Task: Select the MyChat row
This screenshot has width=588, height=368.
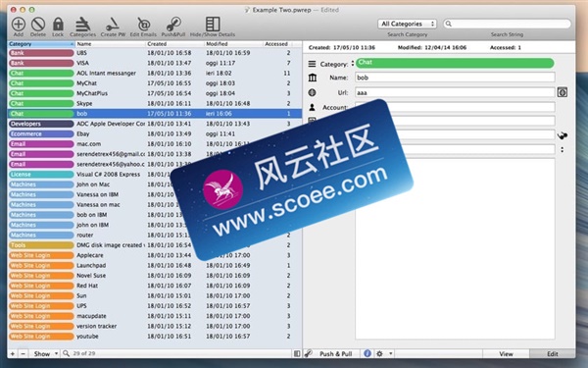Action: click(x=155, y=83)
